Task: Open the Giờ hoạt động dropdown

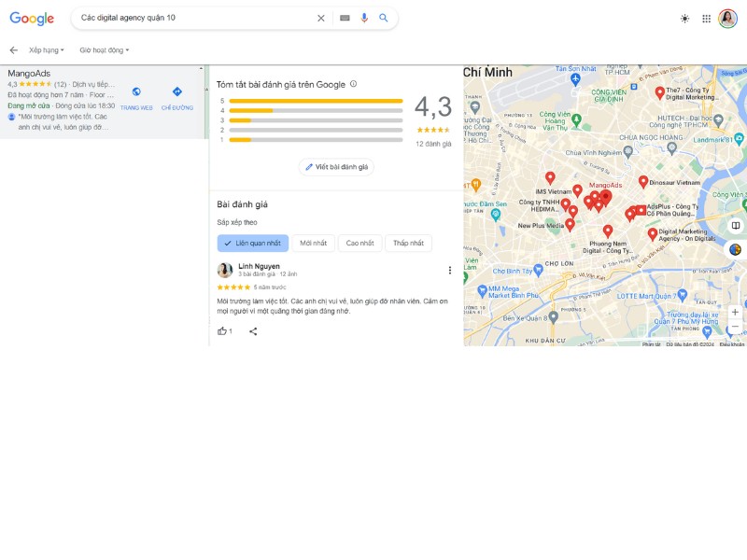Action: (105, 50)
